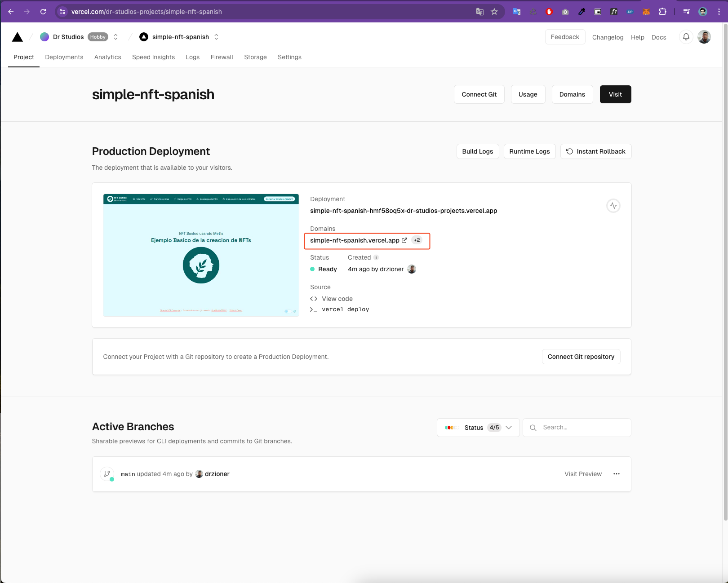The image size is (728, 583).
Task: Click the git branch icon for main
Action: point(107,474)
